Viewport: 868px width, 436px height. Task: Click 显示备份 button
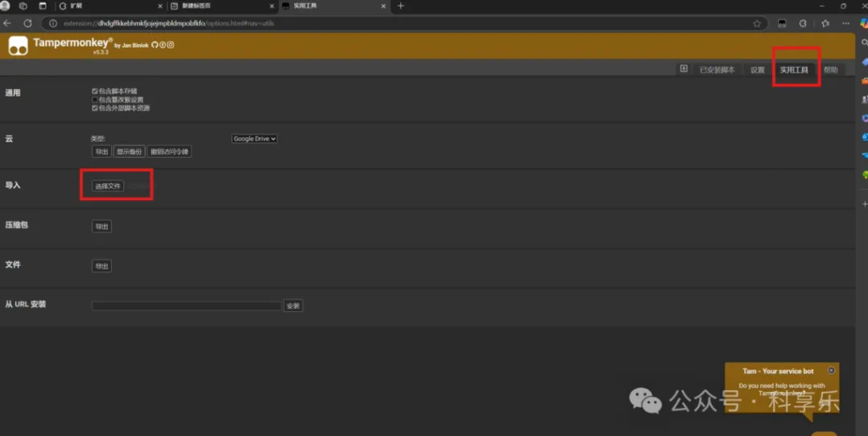point(129,151)
